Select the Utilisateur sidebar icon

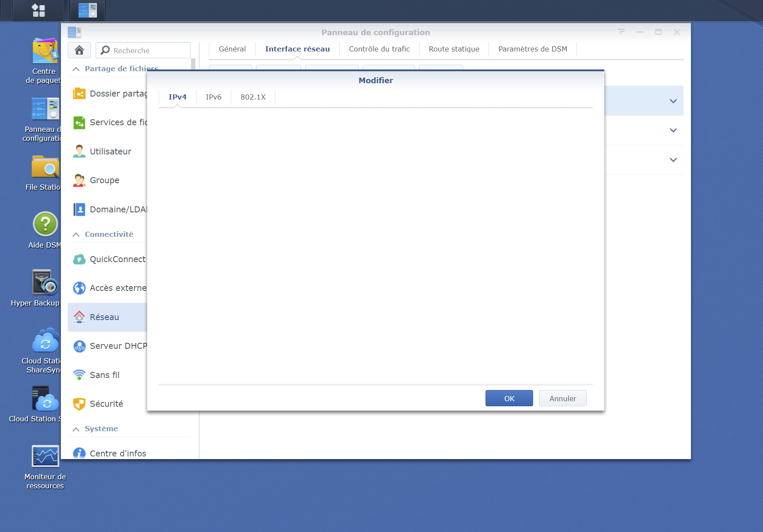(x=79, y=151)
